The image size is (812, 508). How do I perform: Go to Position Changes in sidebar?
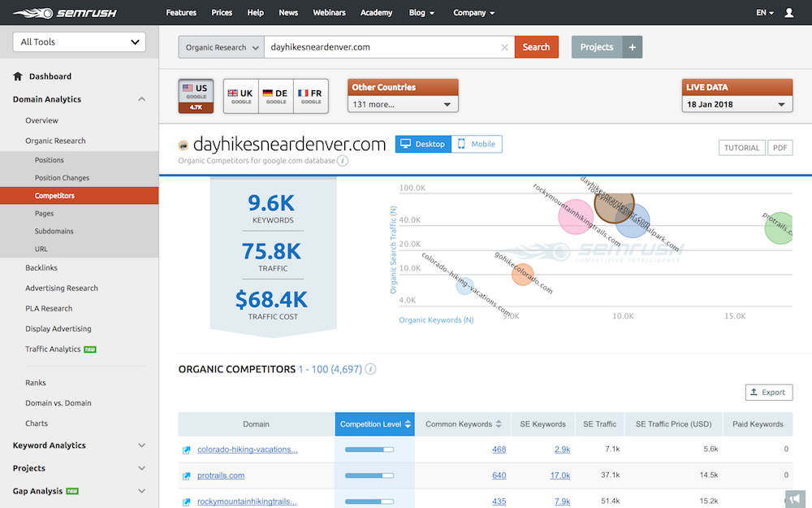tap(63, 178)
